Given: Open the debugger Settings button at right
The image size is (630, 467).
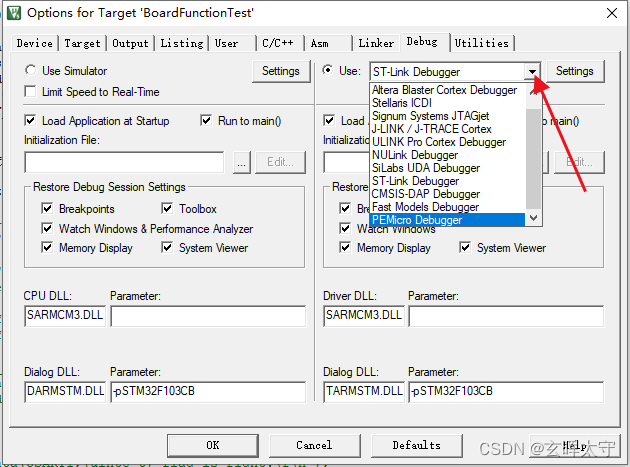Looking at the screenshot, I should [575, 71].
